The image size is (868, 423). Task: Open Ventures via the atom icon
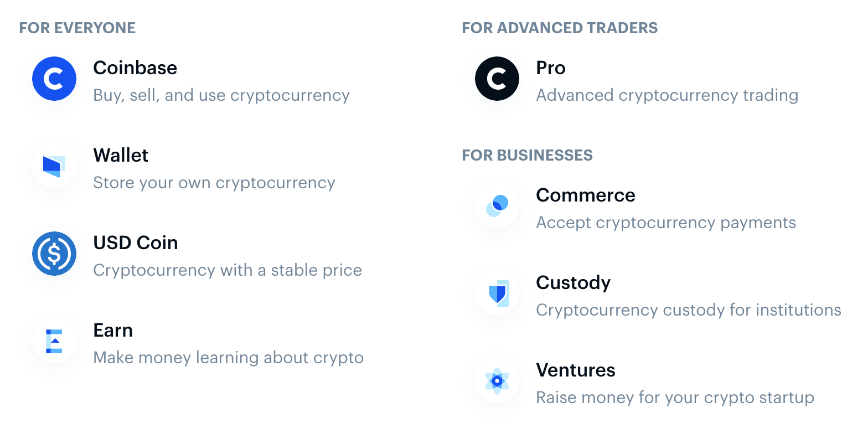[497, 380]
